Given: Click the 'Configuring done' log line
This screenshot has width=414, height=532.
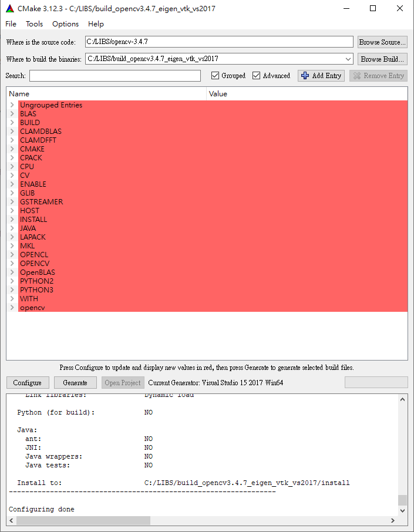Looking at the screenshot, I should pyautogui.click(x=41, y=509).
